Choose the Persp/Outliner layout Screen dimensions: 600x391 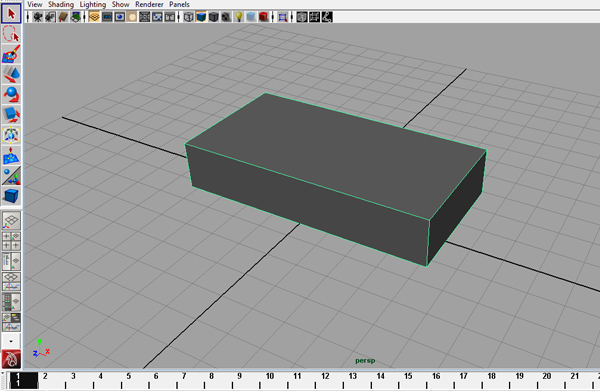tap(11, 261)
